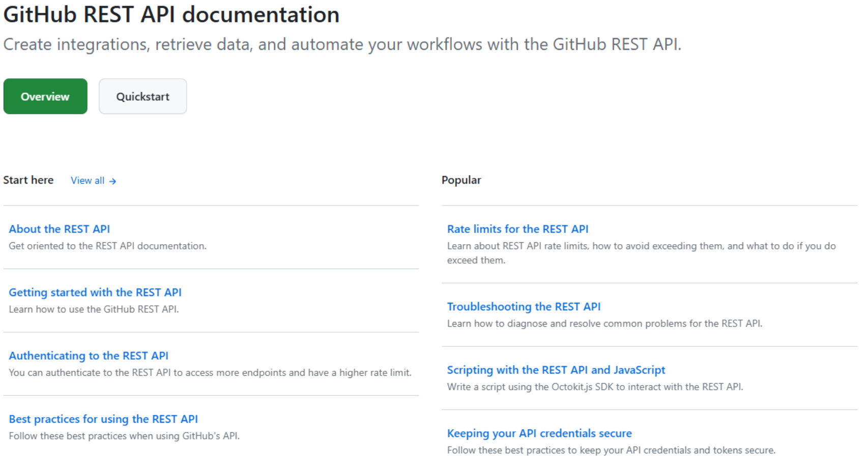Viewport: 868px width, 469px height.
Task: Open About the REST API article
Action: [x=60, y=229]
